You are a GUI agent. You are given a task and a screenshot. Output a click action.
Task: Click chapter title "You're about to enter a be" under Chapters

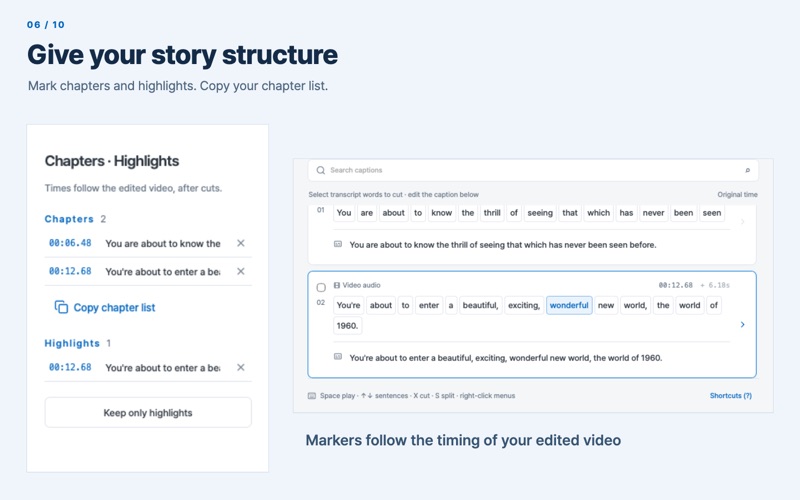(x=163, y=272)
